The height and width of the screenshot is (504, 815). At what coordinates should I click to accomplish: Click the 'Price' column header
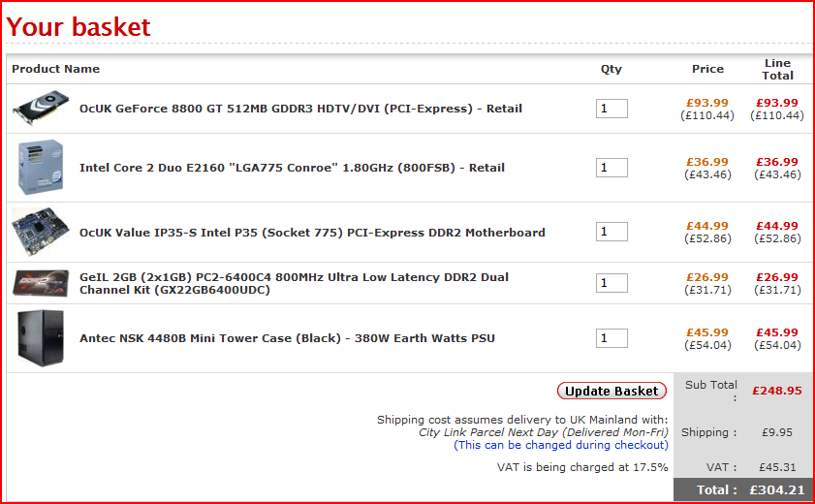click(x=707, y=69)
